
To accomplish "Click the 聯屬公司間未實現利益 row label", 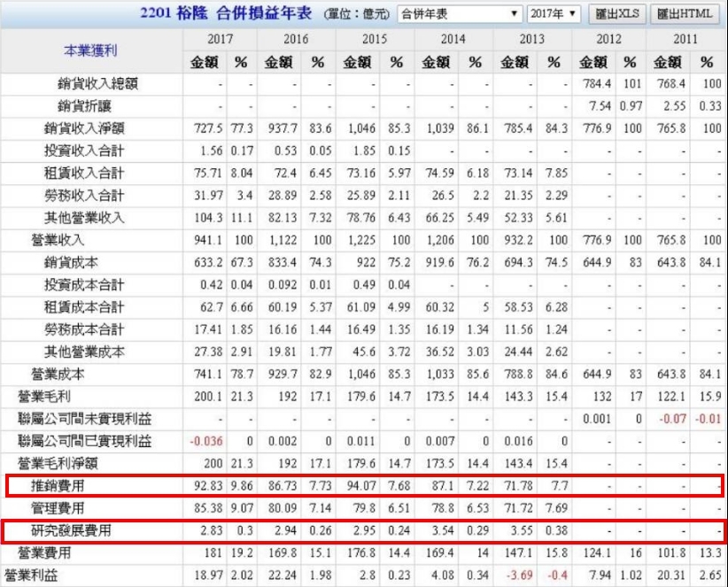I will (84, 419).
